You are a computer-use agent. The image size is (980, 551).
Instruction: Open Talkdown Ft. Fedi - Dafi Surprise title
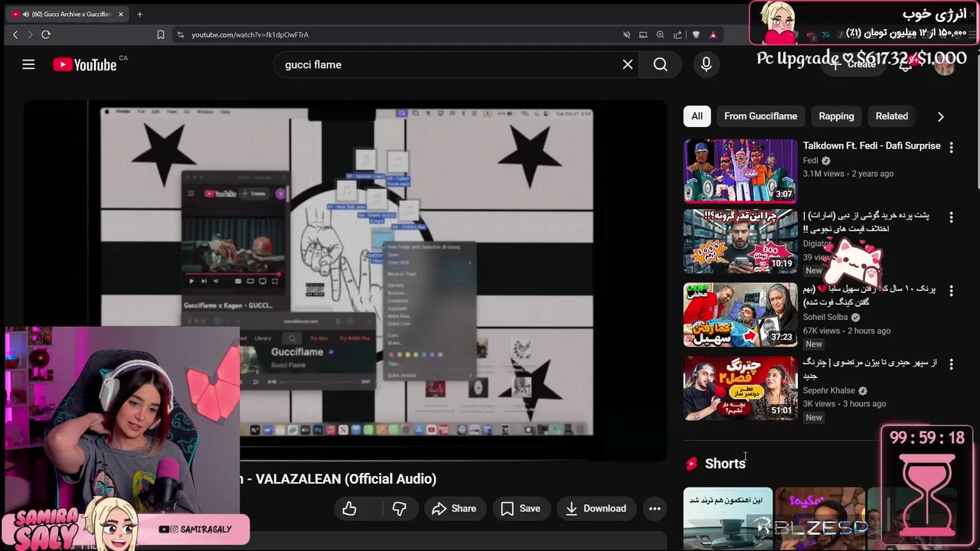[871, 145]
